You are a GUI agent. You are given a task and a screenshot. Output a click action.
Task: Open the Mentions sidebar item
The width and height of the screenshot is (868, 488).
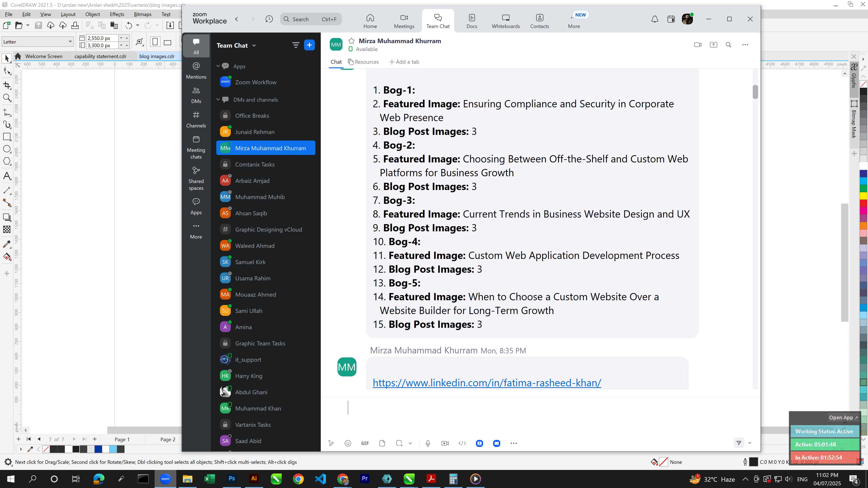click(196, 70)
